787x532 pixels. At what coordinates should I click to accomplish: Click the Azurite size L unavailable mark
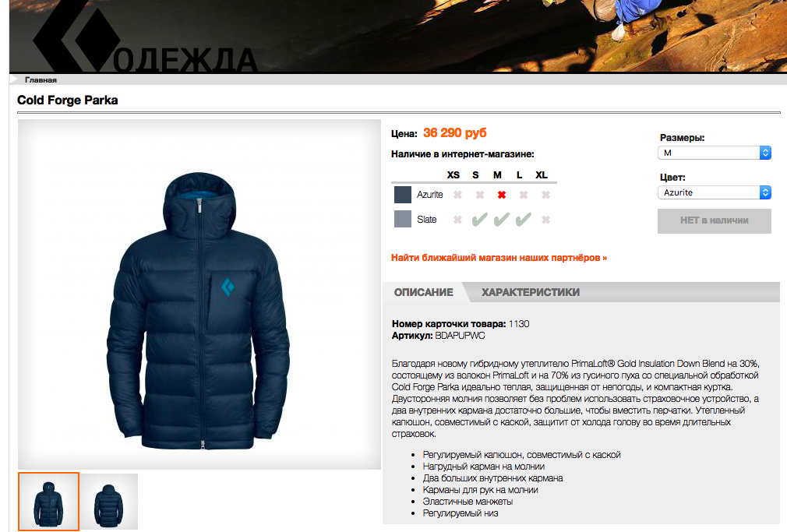(x=524, y=195)
